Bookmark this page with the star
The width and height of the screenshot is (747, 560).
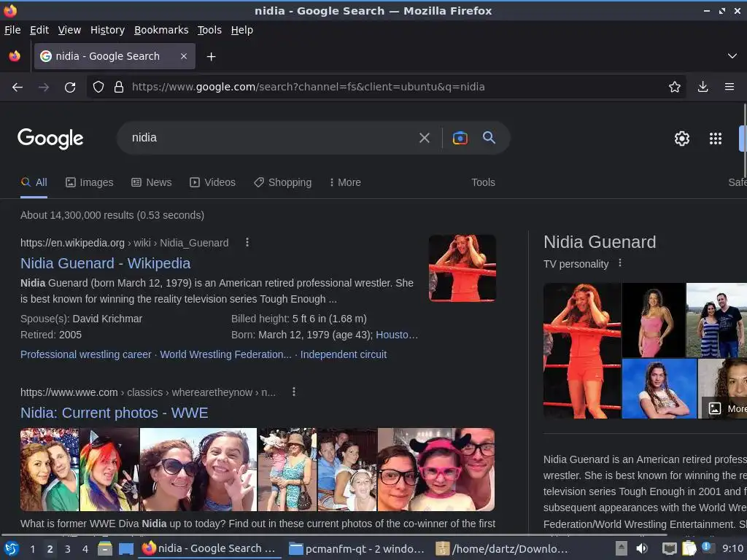pos(674,87)
